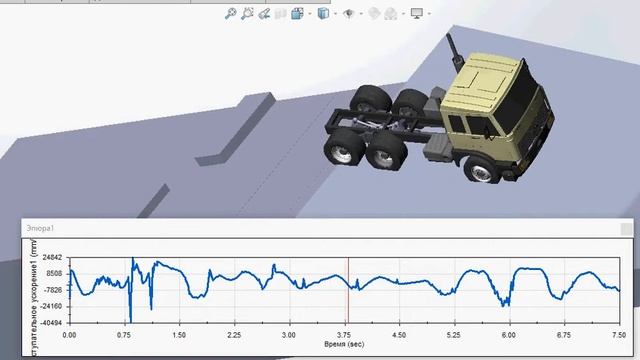This screenshot has height=360, width=640.
Task: Click the -40494 y-axis value
Action: (51, 323)
